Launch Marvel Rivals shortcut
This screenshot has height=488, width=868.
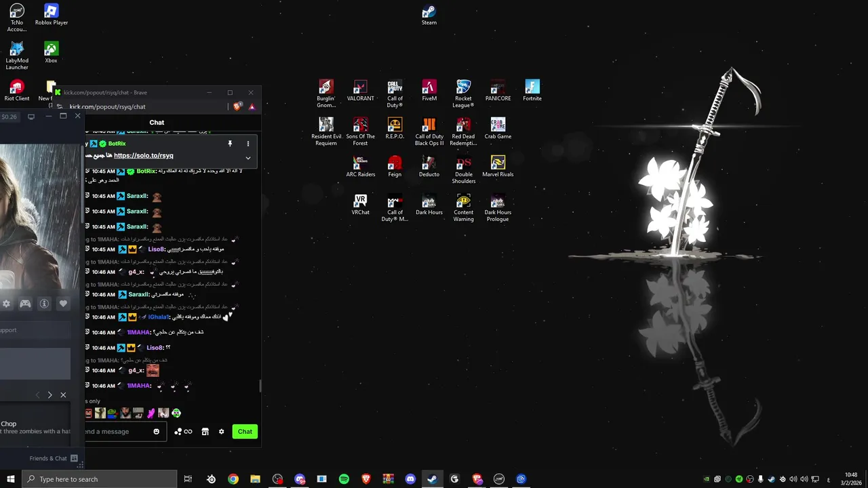(x=498, y=167)
